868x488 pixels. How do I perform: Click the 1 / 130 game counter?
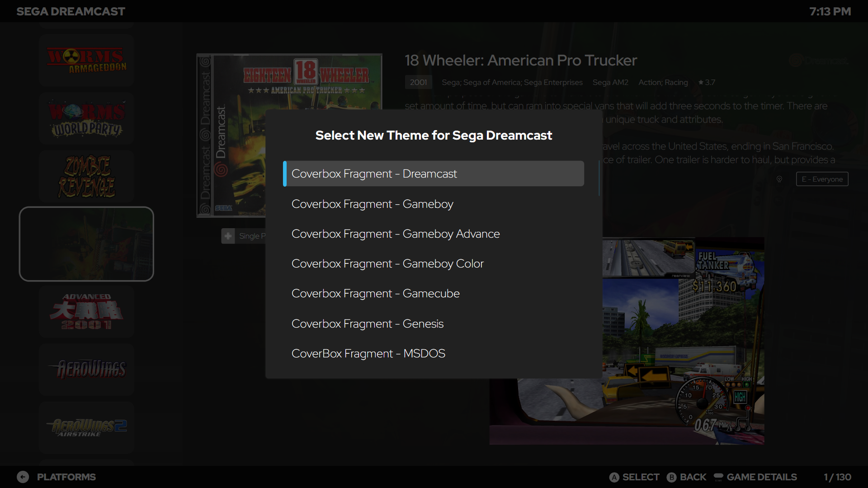[837, 477]
